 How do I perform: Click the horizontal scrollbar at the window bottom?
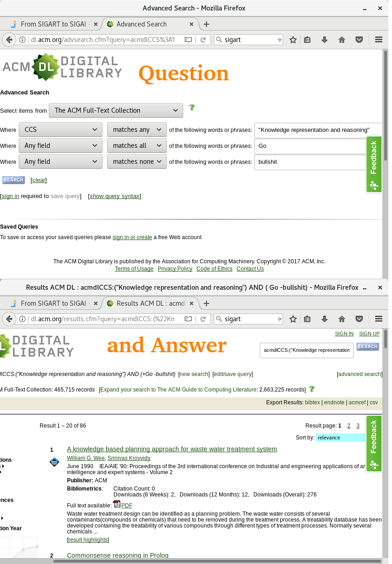[x=214, y=561]
